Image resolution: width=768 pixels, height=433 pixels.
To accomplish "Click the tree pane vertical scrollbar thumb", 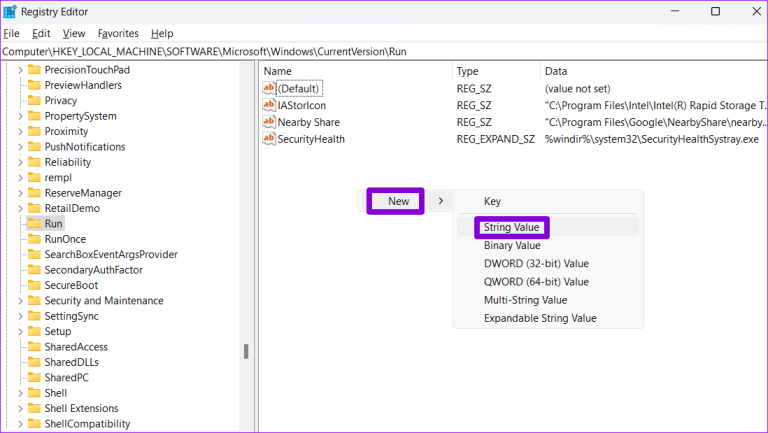I will point(245,351).
